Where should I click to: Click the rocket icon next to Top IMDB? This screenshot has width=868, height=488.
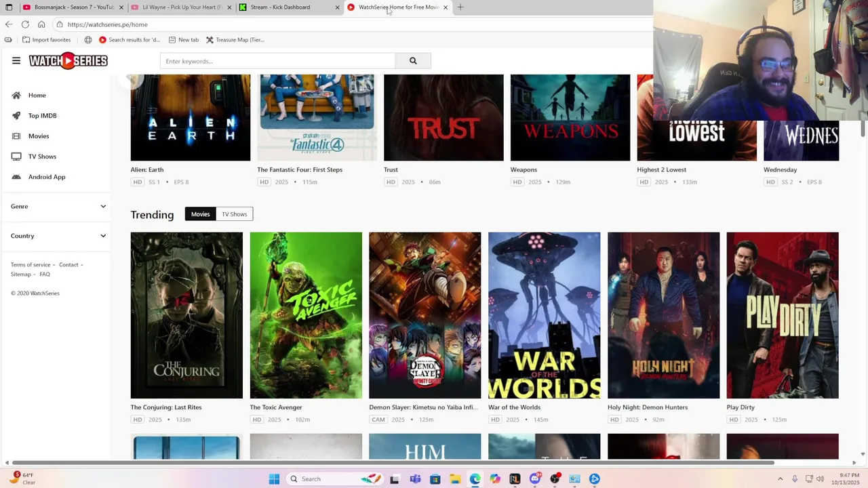point(16,116)
